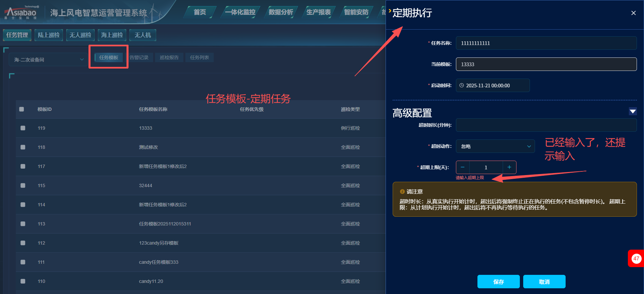Switch to the 告警记录 tab
This screenshot has height=294, width=644.
click(139, 57)
